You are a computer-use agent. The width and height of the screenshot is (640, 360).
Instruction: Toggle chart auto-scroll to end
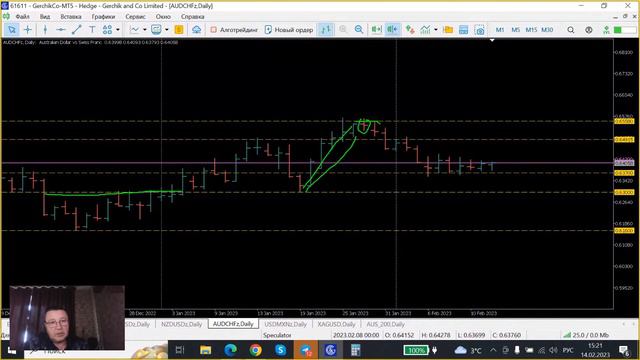pos(376,29)
